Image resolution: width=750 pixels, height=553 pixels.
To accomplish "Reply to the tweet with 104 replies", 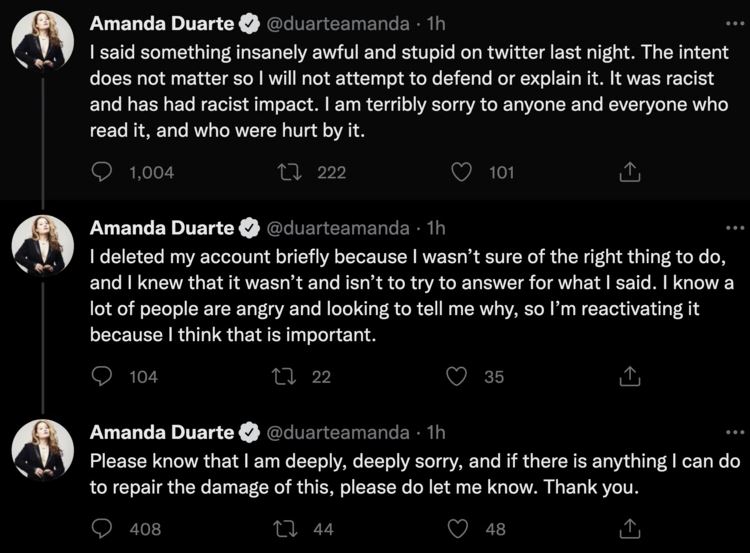I will click(101, 376).
